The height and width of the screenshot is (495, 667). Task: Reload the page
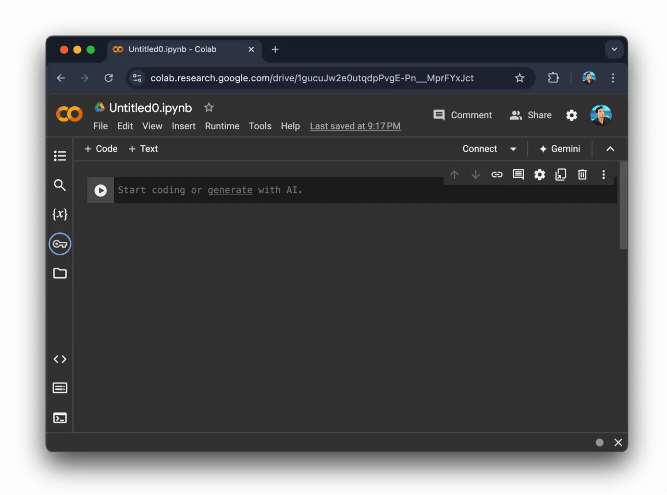[x=109, y=78]
